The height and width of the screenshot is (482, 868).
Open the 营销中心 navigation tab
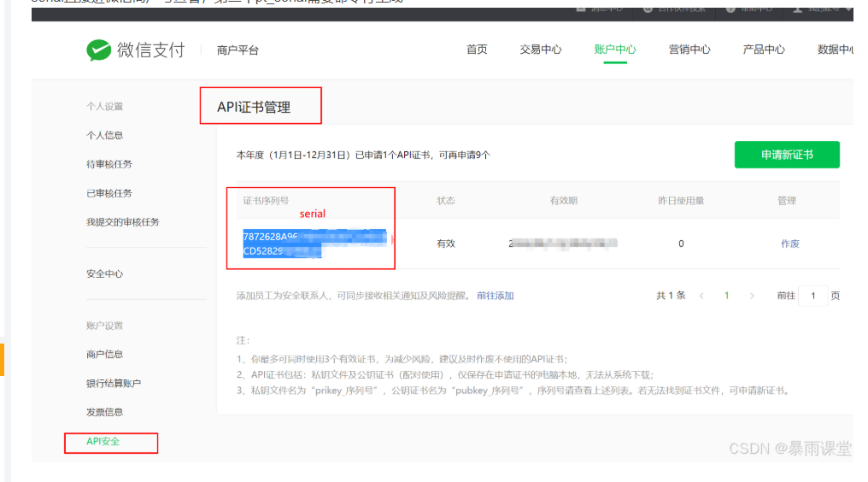click(689, 50)
